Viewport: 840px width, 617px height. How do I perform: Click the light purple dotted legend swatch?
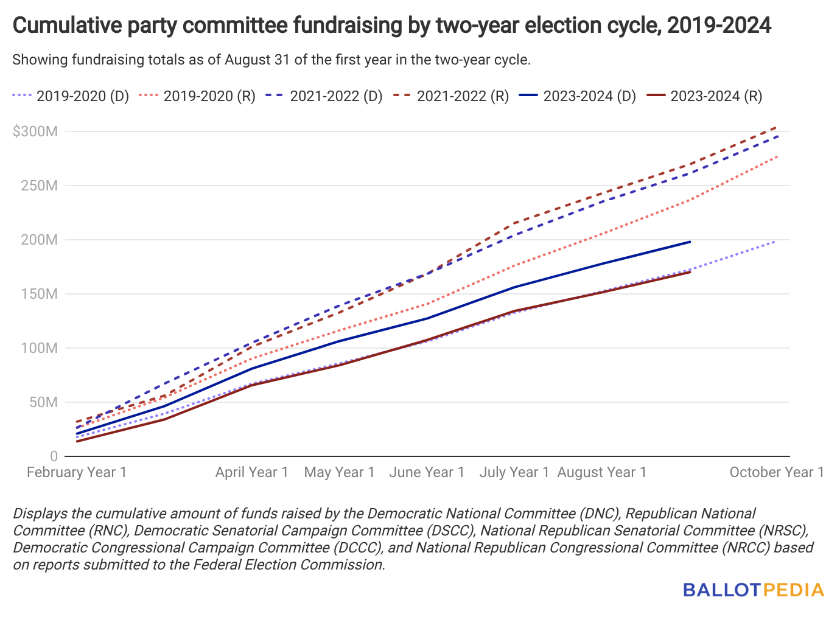[x=22, y=96]
